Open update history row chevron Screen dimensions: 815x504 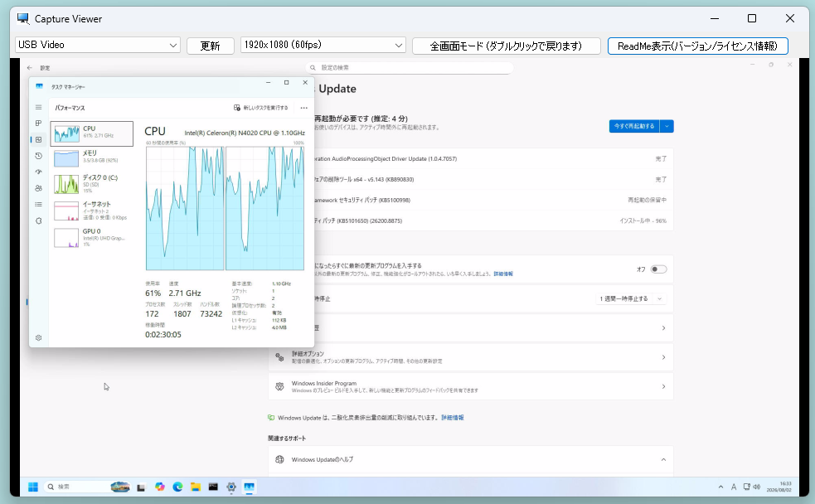point(663,328)
